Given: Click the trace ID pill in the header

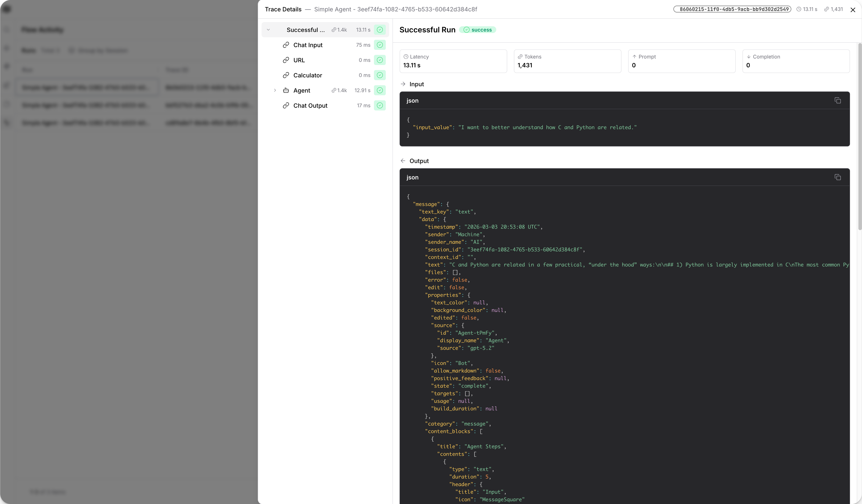Looking at the screenshot, I should point(732,9).
